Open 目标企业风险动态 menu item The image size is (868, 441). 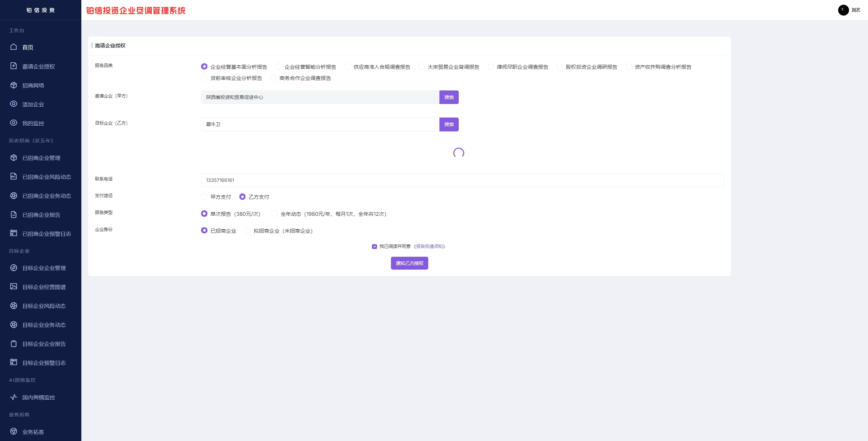click(x=44, y=306)
